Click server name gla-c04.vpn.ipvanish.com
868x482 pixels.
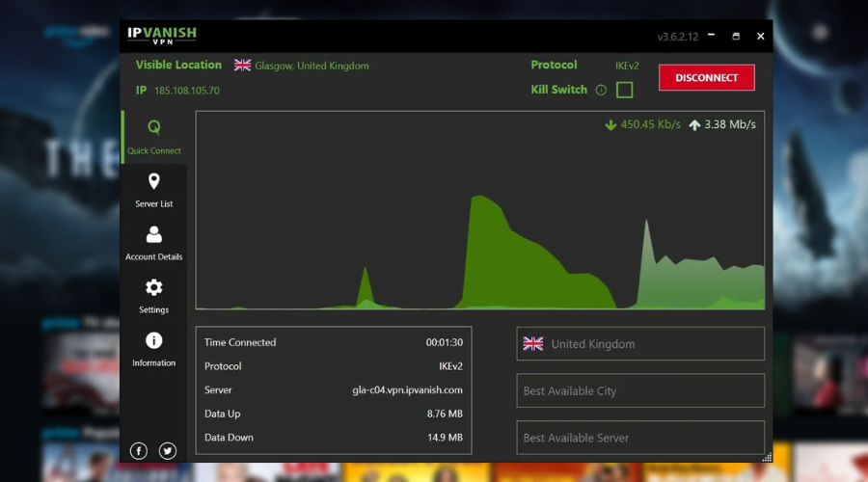(x=407, y=390)
